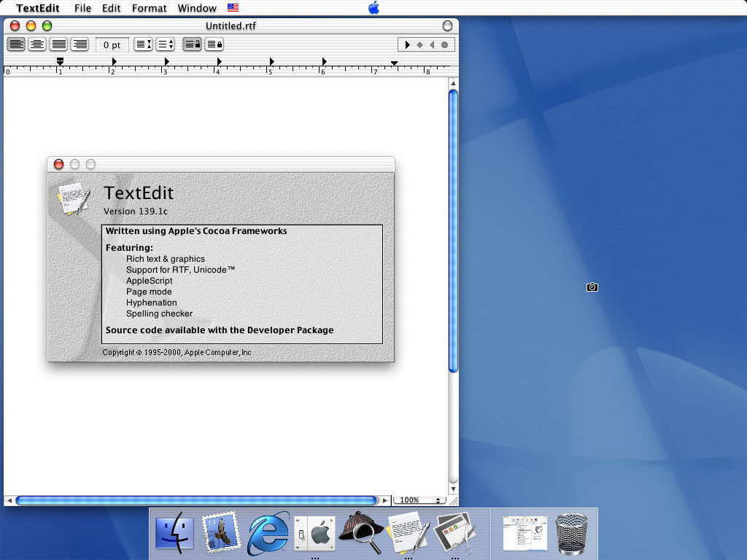Click the 0 pt spacing field

click(x=112, y=44)
